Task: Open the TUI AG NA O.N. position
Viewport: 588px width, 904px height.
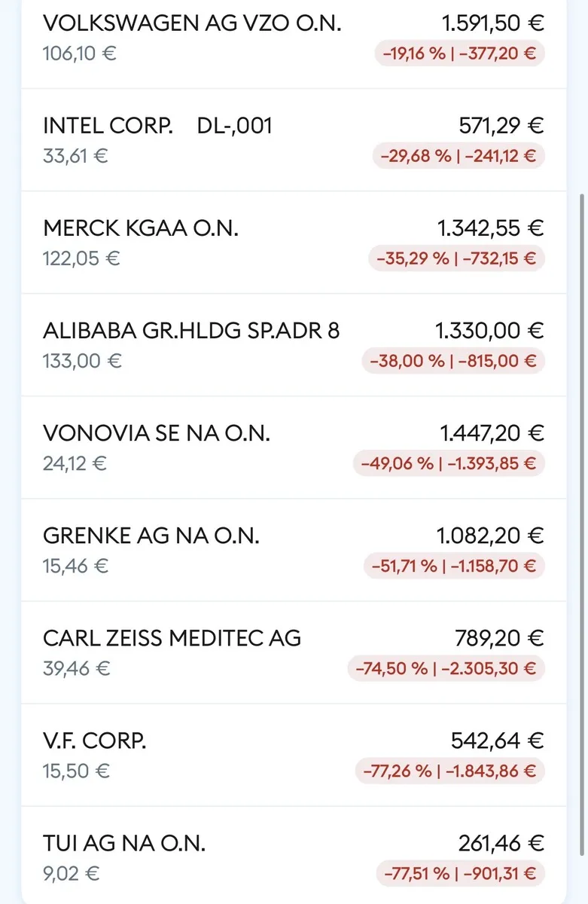Action: [x=124, y=843]
